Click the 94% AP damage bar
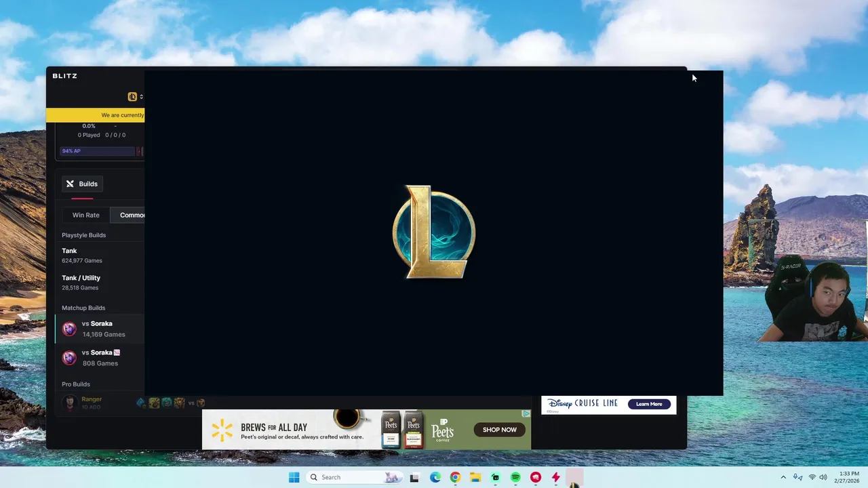The width and height of the screenshot is (868, 488). point(98,151)
